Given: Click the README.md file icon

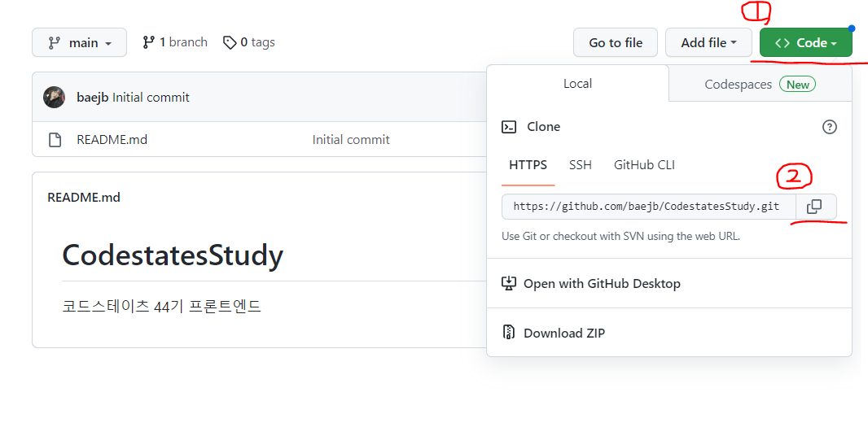Looking at the screenshot, I should coord(55,140).
